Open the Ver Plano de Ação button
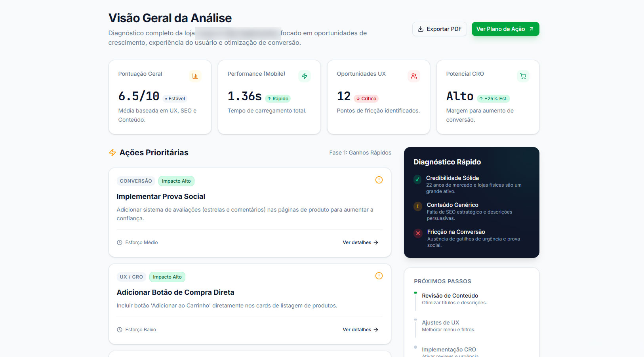 505,29
